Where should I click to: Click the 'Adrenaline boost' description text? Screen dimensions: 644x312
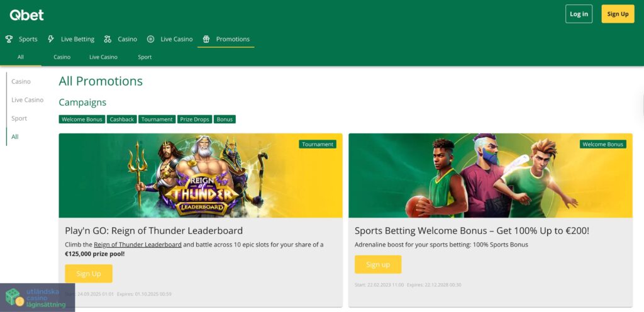[x=441, y=245]
